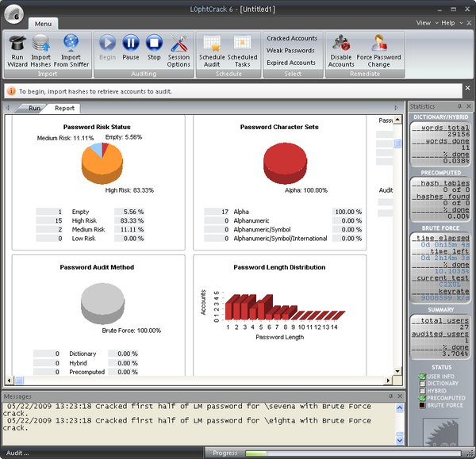Image resolution: width=476 pixels, height=459 pixels.
Task: Select Cracked Accounts
Action: 292,38
